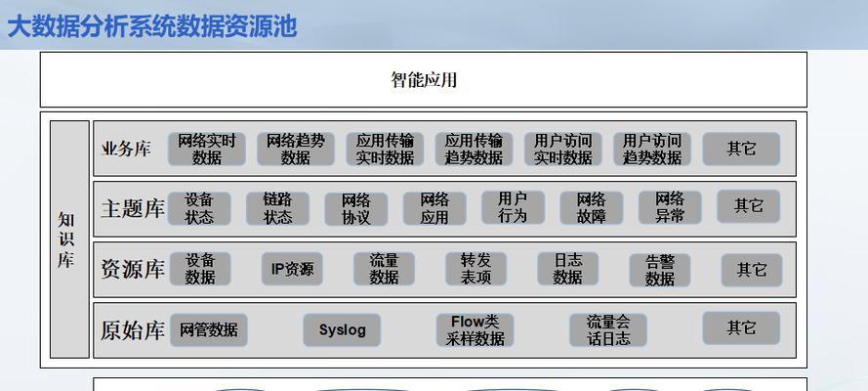Screen dimensions: 868x391
Task: Click the 原始库 row label
Action: (133, 330)
